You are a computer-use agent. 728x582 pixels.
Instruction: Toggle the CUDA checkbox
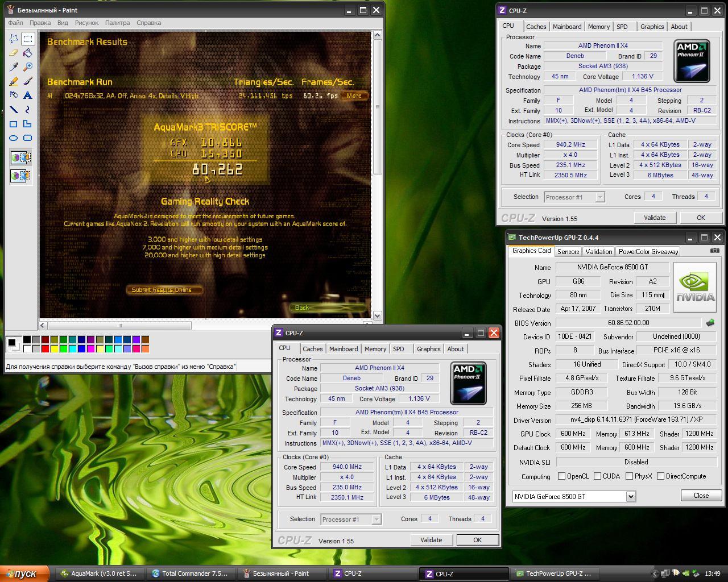click(x=598, y=476)
